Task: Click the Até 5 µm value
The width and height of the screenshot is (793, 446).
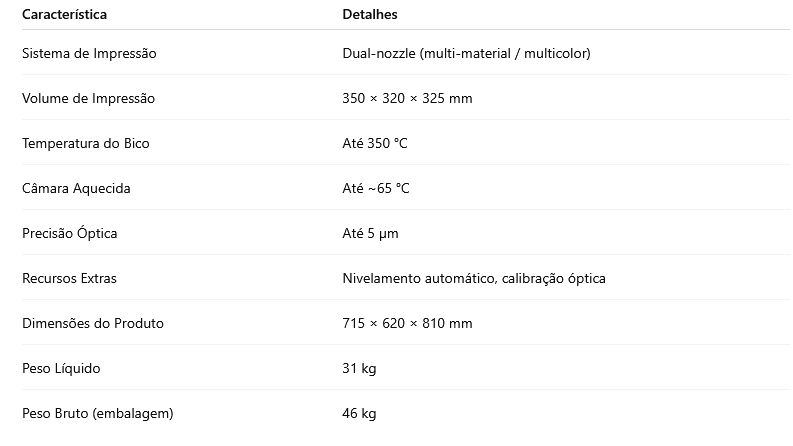Action: (x=370, y=234)
